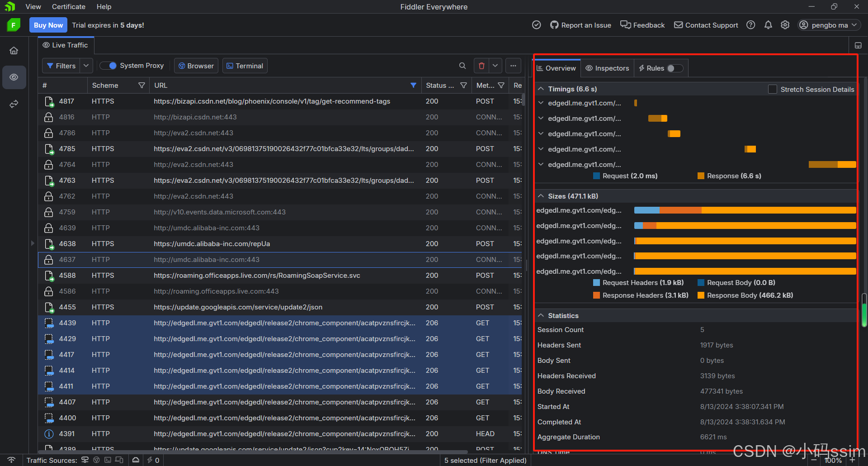Click the browser traffic source icon in status bar

click(96, 460)
